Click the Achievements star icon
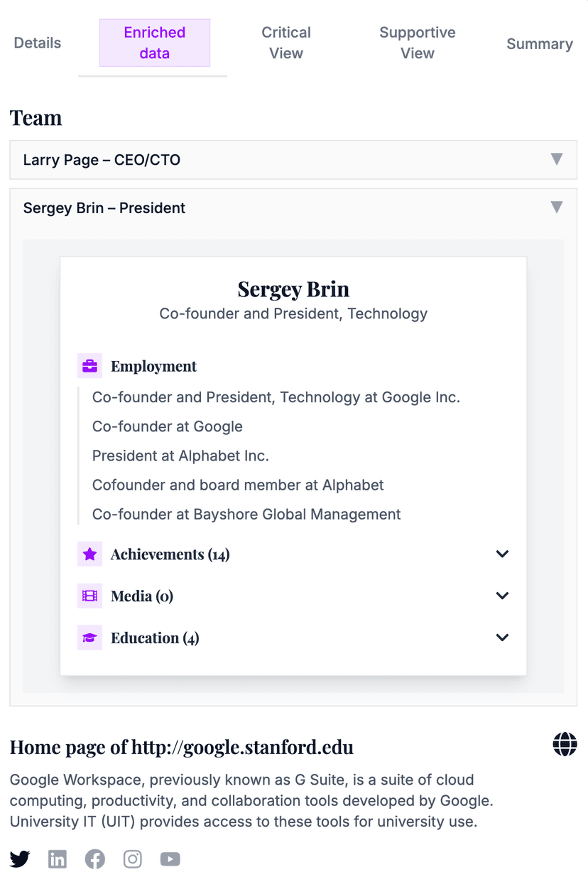588x882 pixels. point(89,554)
